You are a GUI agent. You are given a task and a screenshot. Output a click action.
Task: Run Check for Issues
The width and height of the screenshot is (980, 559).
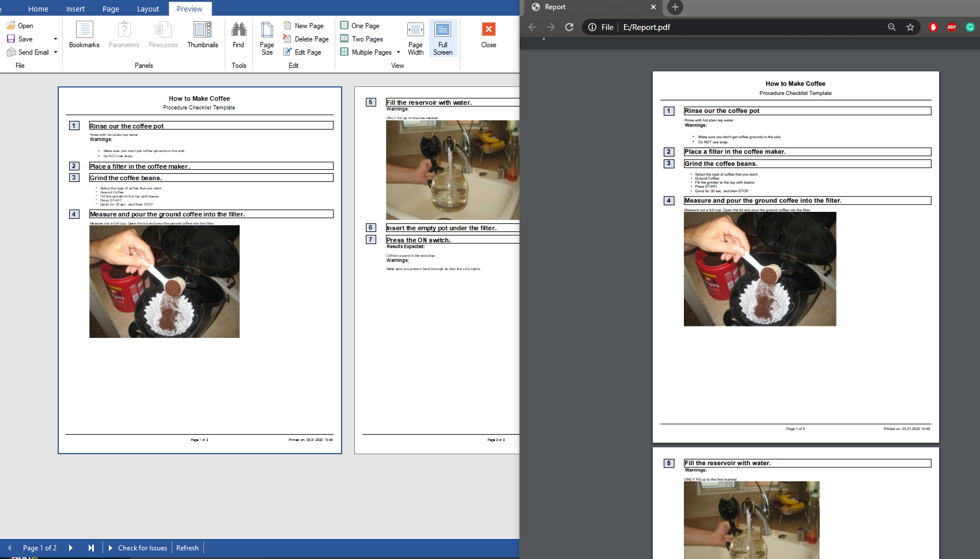click(138, 547)
